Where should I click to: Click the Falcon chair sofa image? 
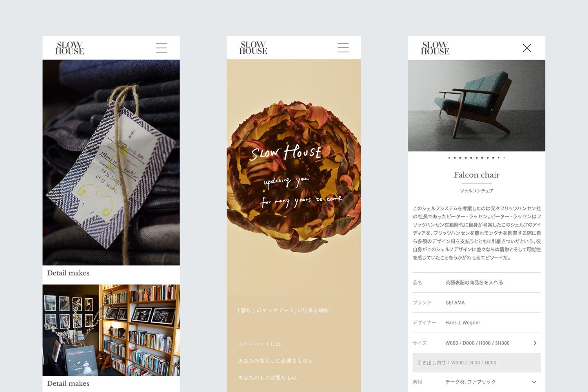(477, 105)
